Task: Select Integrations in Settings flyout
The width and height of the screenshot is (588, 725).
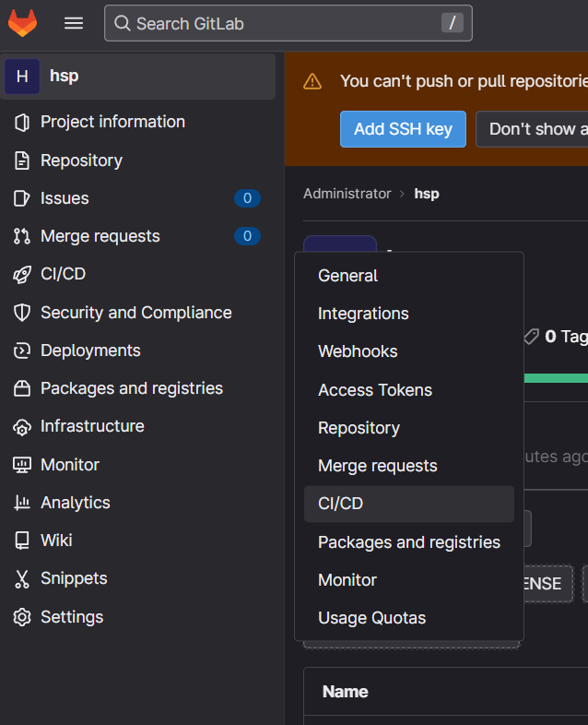Action: tap(409, 314)
